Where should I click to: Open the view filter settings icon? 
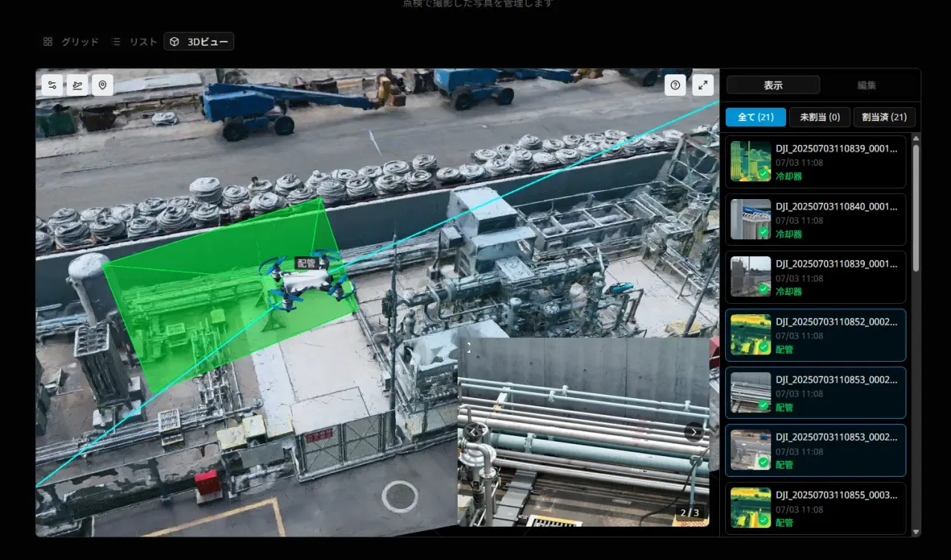(x=53, y=85)
